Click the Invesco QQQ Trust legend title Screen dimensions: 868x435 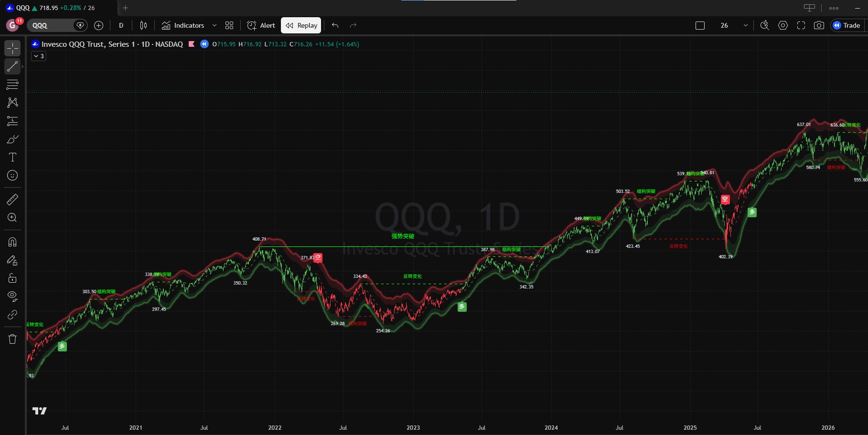[112, 44]
